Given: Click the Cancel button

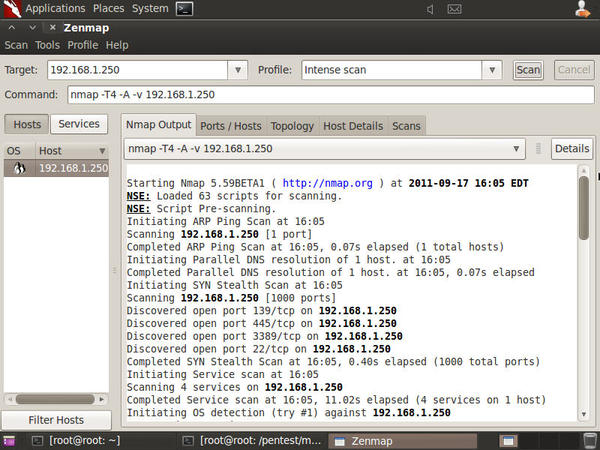Looking at the screenshot, I should (574, 70).
